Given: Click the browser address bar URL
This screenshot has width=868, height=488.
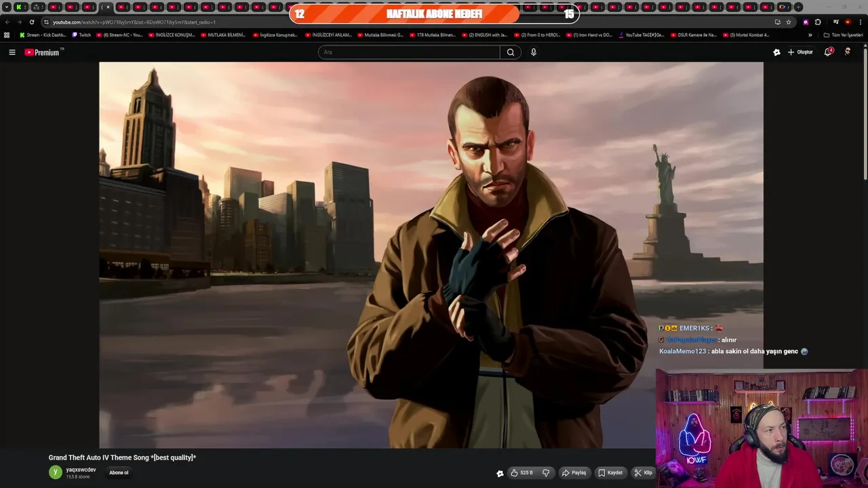Looking at the screenshot, I should point(134,22).
